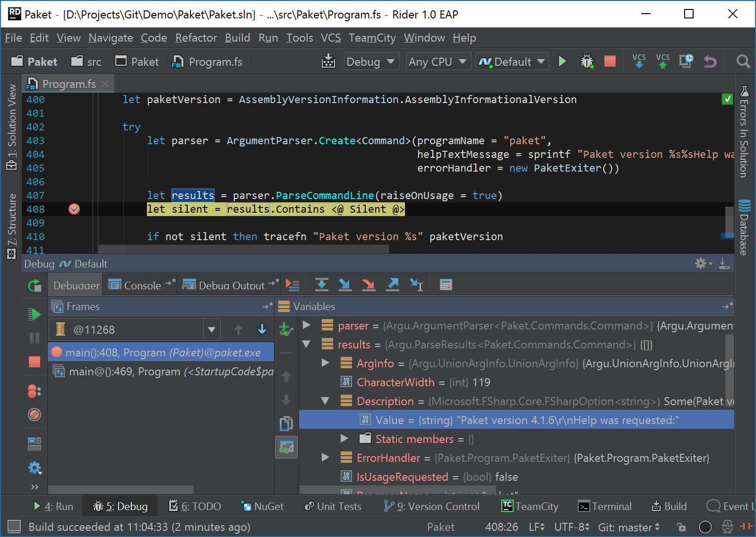
Task: Open the NuGet tool window
Action: (262, 506)
